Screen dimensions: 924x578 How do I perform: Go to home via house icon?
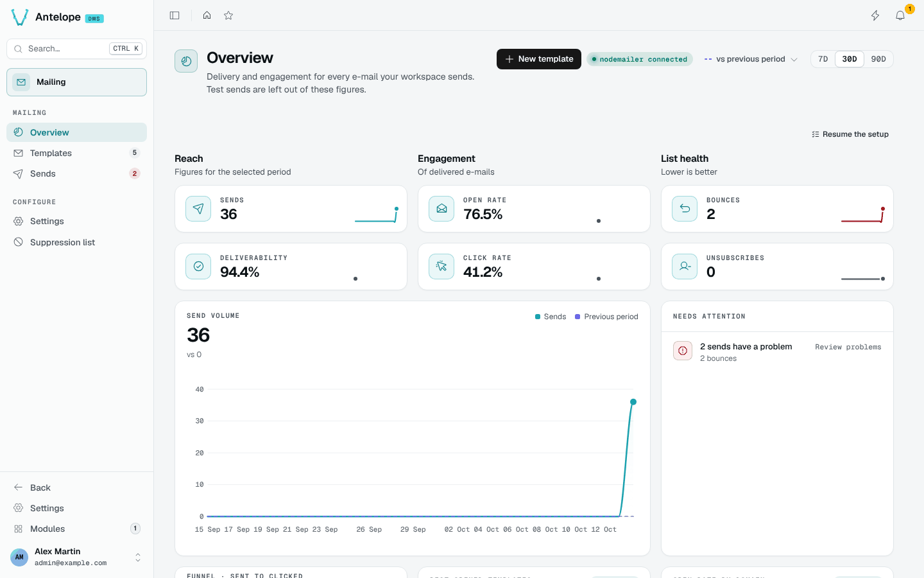[207, 15]
